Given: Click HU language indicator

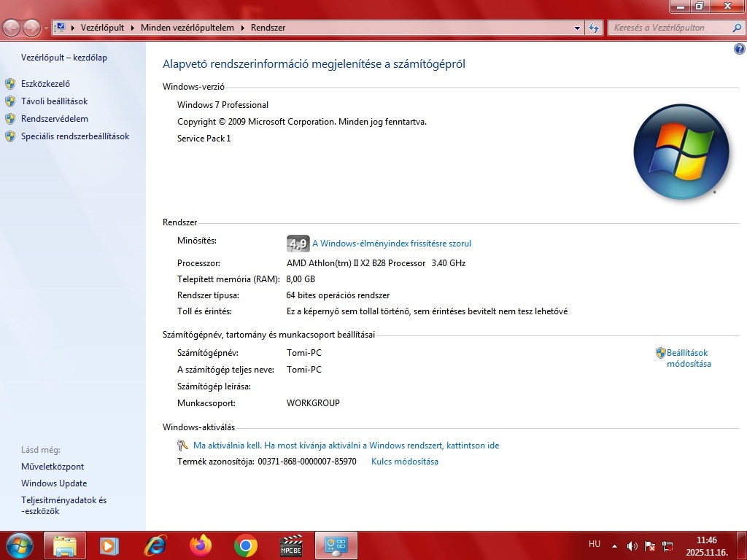Looking at the screenshot, I should click(x=595, y=544).
